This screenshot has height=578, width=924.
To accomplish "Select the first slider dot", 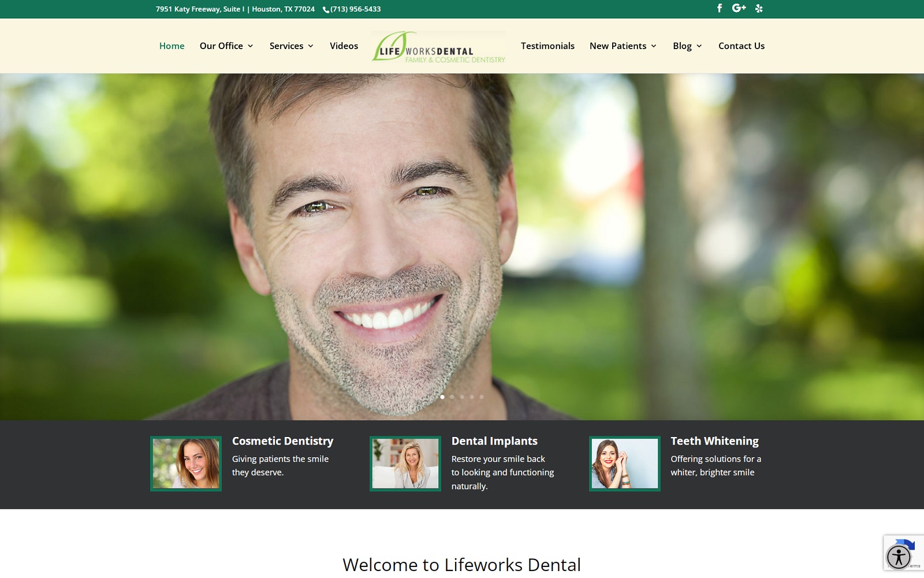I will (442, 397).
